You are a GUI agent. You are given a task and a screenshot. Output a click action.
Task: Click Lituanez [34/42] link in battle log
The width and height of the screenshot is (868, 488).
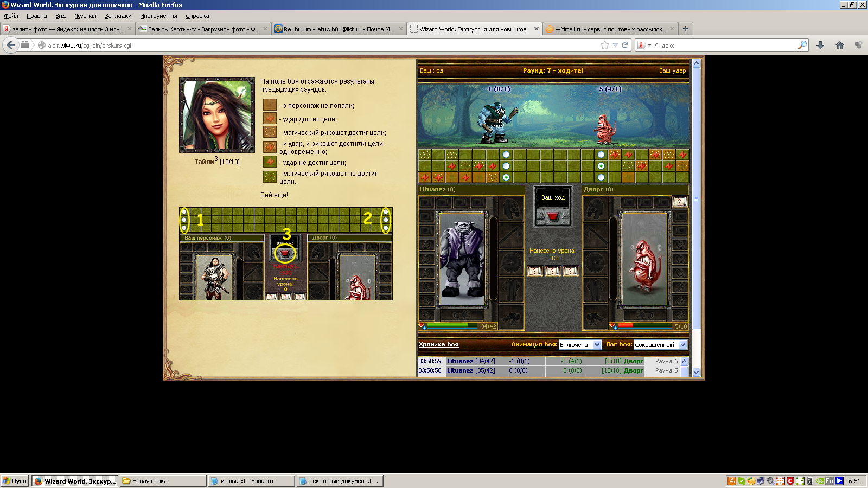[x=471, y=361]
